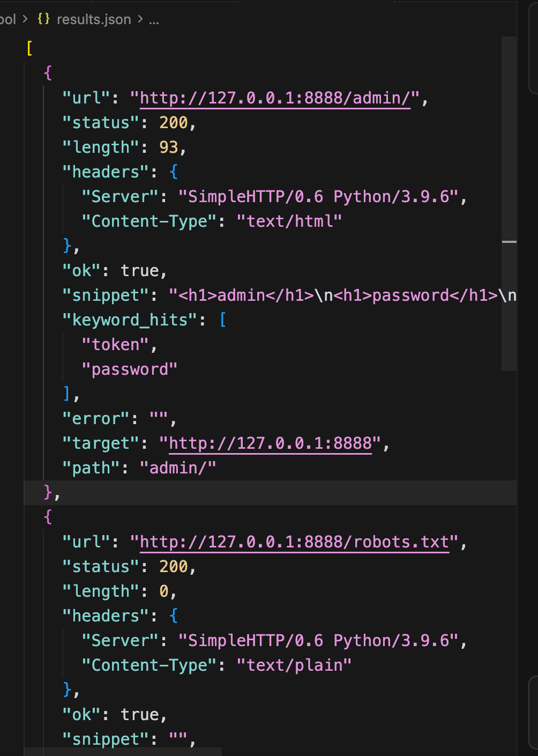The image size is (538, 756).
Task: Click the "text/plain" Content-Type value
Action: tap(294, 665)
